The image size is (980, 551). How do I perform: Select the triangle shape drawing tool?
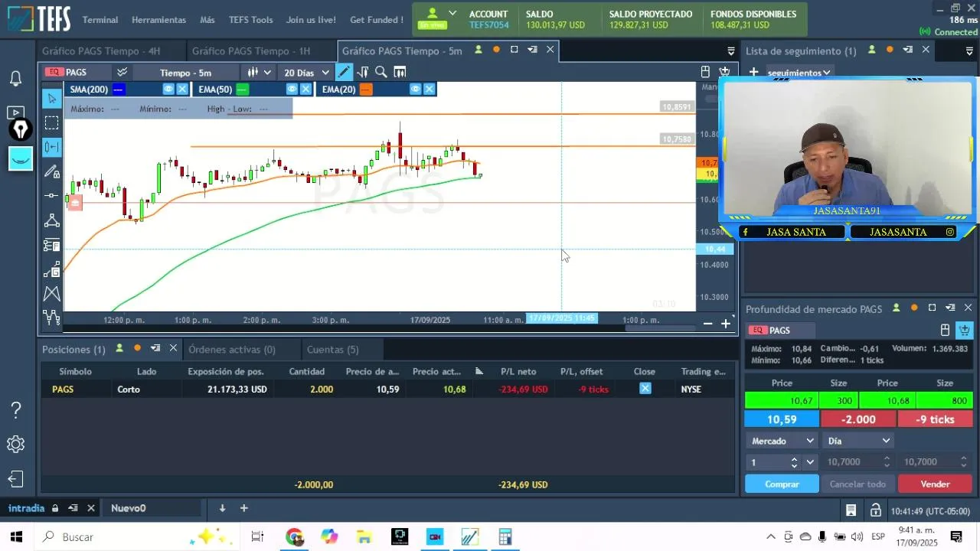51,220
